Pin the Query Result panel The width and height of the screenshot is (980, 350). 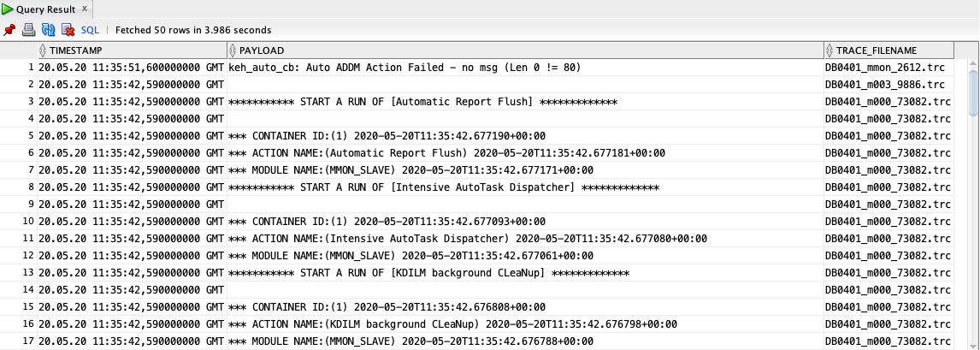(9, 29)
